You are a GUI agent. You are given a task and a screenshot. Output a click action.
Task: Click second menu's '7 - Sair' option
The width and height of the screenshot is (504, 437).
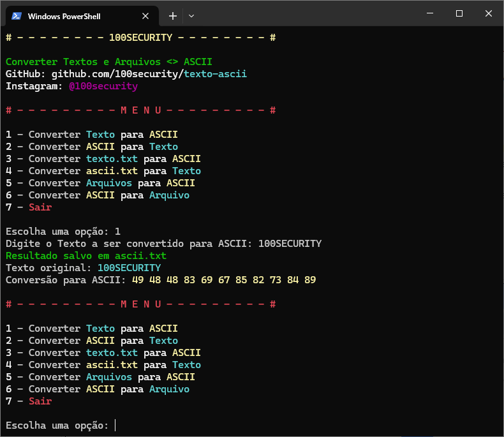point(29,401)
